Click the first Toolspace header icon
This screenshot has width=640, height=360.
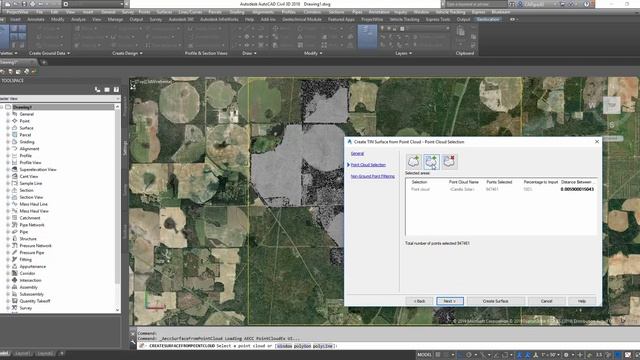[97, 89]
